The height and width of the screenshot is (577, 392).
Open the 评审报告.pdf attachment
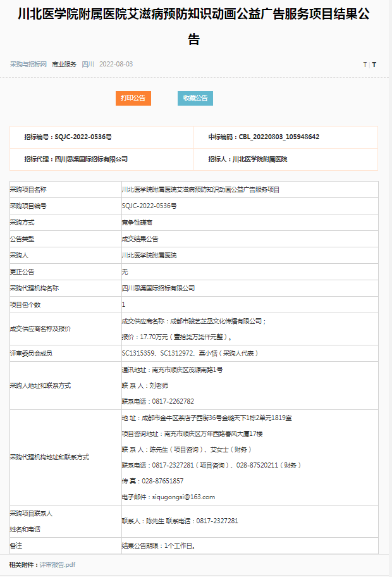point(58,564)
